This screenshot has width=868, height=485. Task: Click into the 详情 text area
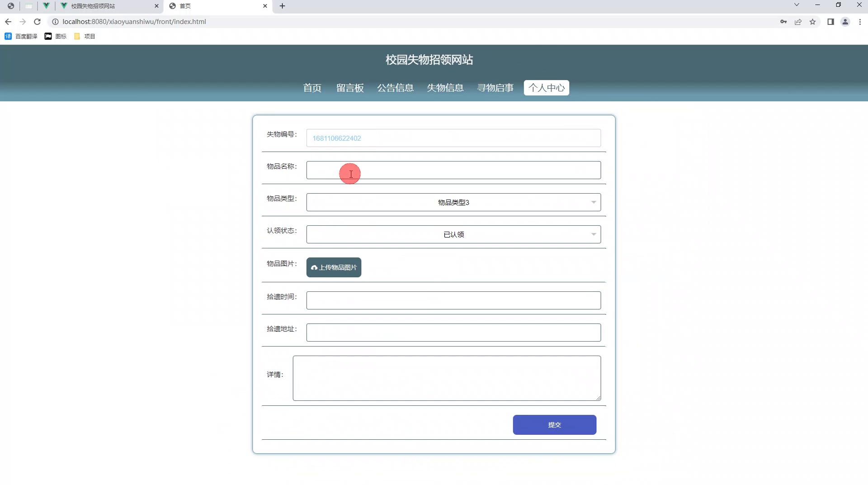pyautogui.click(x=447, y=378)
